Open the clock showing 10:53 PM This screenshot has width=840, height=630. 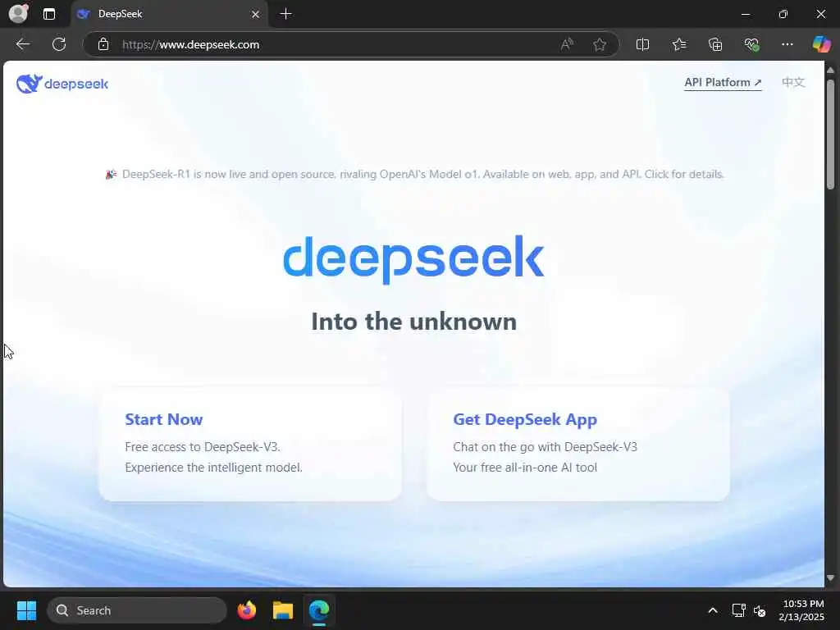coord(801,610)
